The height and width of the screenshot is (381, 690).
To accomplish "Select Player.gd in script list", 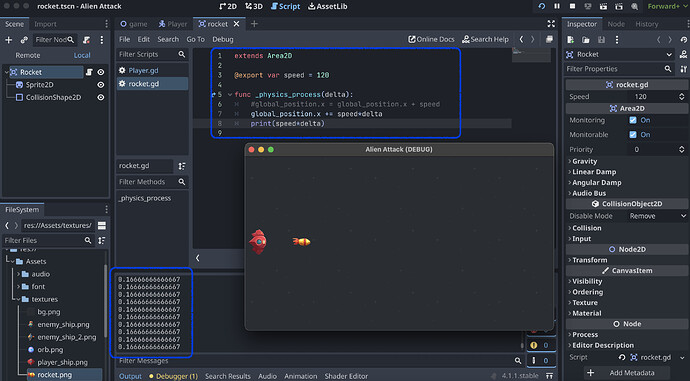I will [x=152, y=70].
